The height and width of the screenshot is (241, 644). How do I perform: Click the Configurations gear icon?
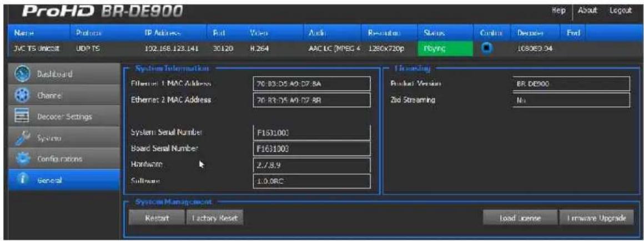tap(21, 158)
